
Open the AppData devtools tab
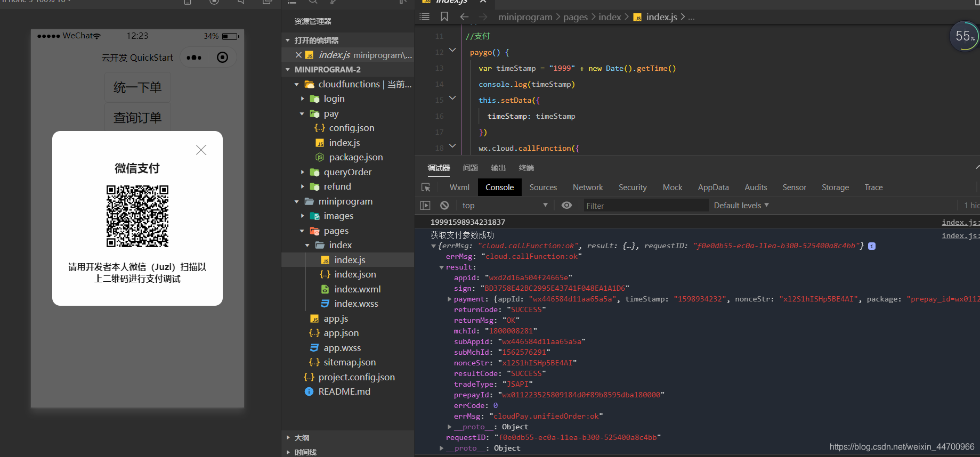click(x=713, y=187)
